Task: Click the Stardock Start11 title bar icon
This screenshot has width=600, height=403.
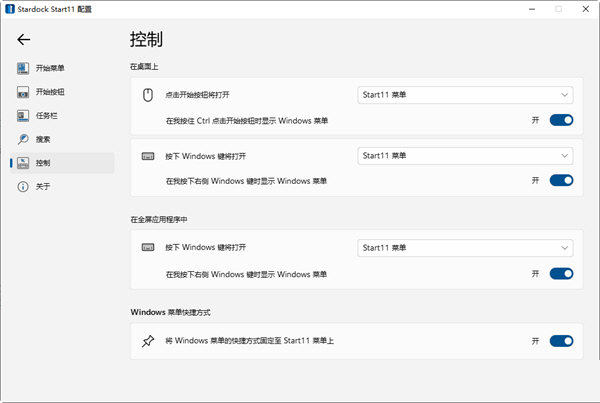Action: (x=9, y=8)
